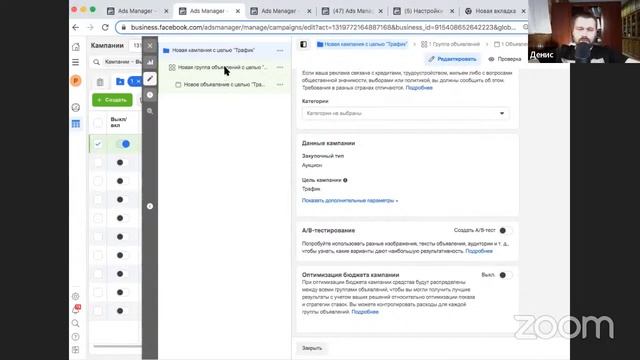This screenshot has width=640, height=360.
Task: Click the Закрыть button
Action: point(312,348)
